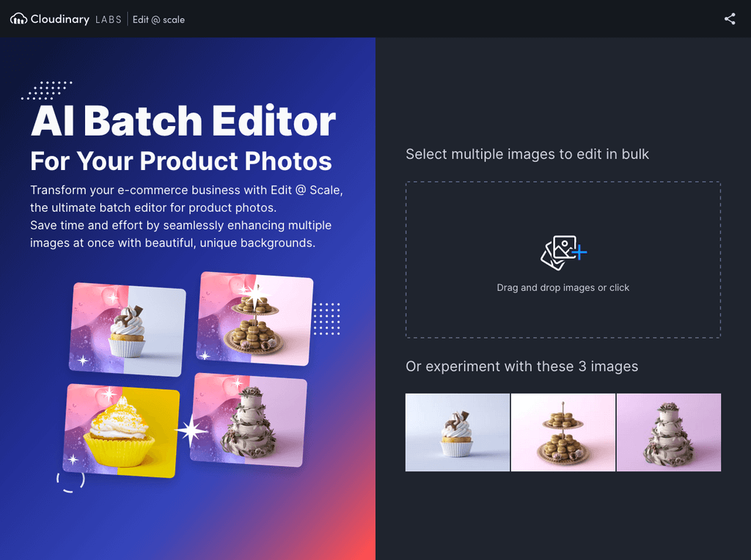
Task: Click the AI Batch Editor headline
Action: coord(183,121)
